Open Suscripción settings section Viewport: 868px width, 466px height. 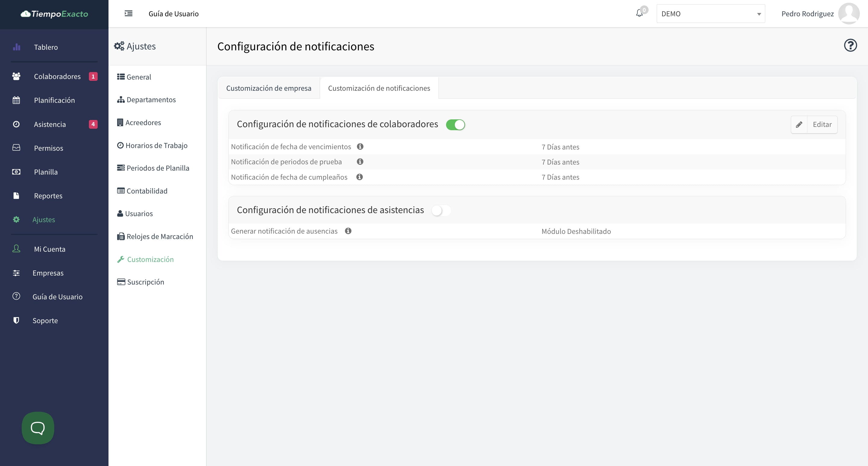click(145, 282)
